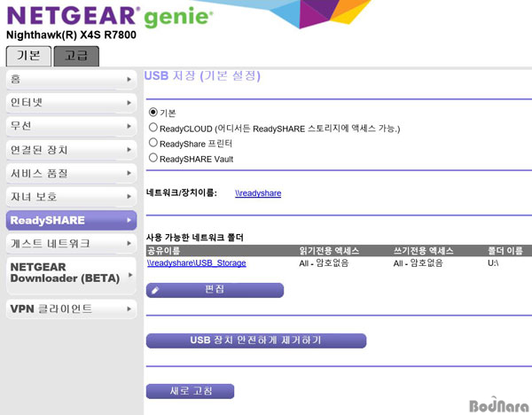The image size is (532, 415).
Task: Select the ReadyCLOUD radio option
Action: point(153,127)
